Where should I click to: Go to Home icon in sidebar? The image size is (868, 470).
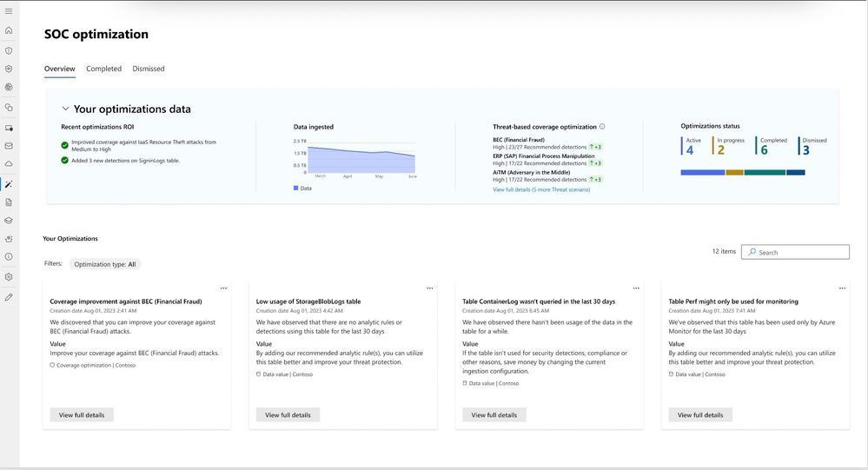tap(9, 30)
